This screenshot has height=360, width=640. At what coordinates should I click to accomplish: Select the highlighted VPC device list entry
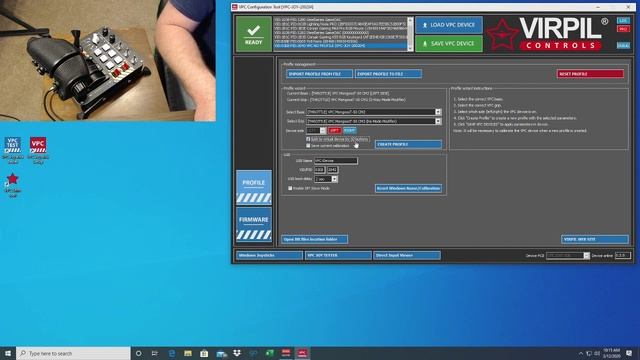[340, 46]
